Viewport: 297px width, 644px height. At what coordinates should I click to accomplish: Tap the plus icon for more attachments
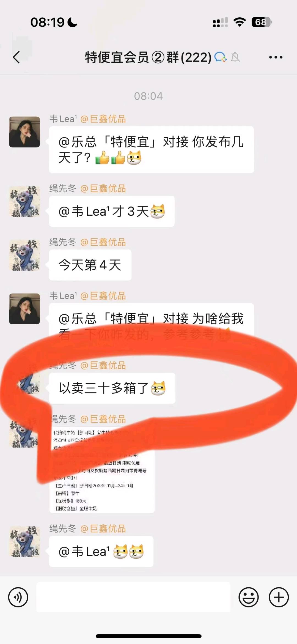point(279,597)
